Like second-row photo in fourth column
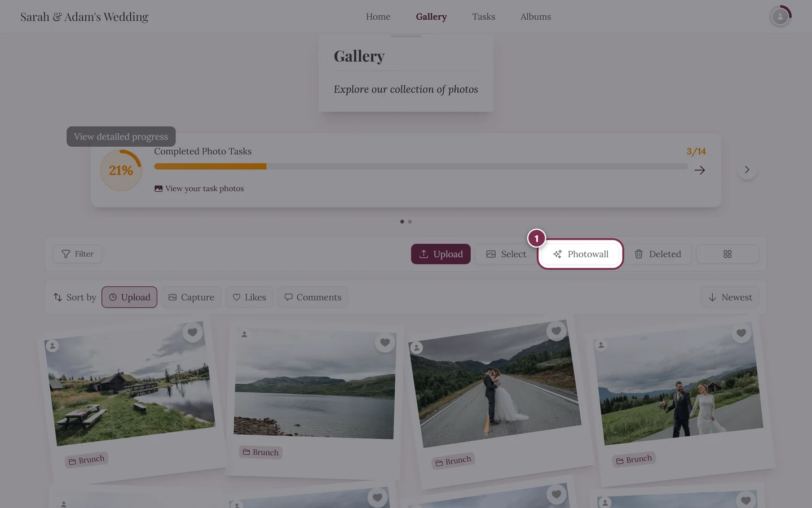 click(745, 500)
